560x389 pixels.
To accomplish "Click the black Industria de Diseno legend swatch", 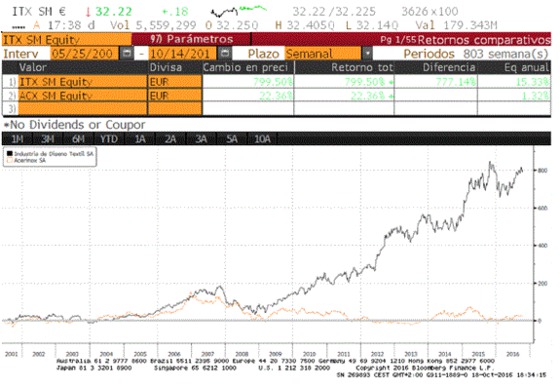I will [x=10, y=154].
